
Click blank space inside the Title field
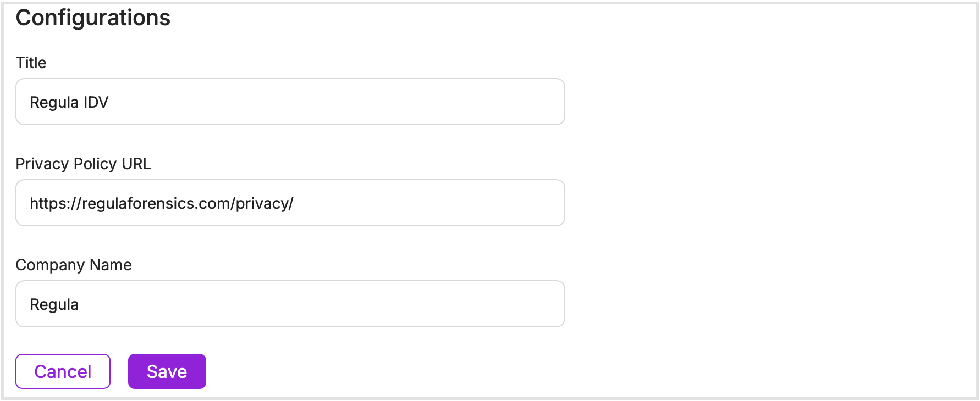pos(385,102)
